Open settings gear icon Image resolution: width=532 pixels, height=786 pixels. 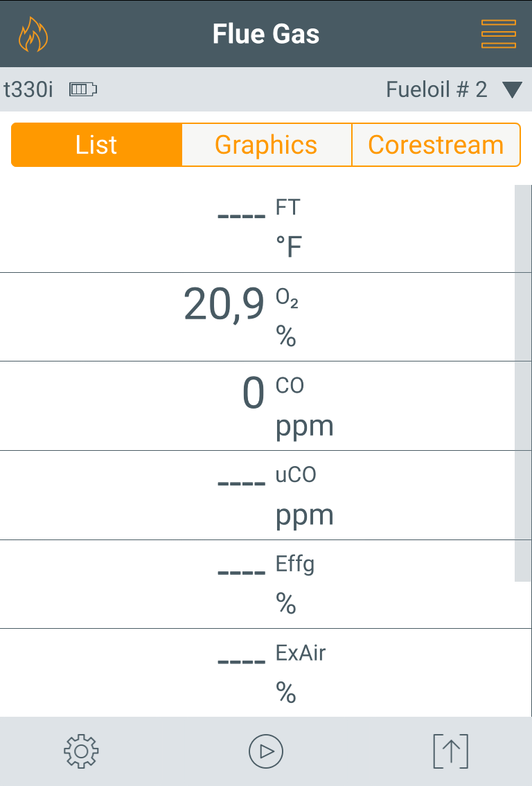[x=81, y=751]
